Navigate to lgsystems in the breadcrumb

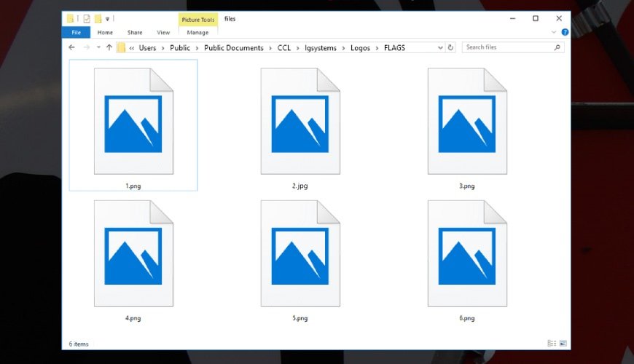coord(321,47)
